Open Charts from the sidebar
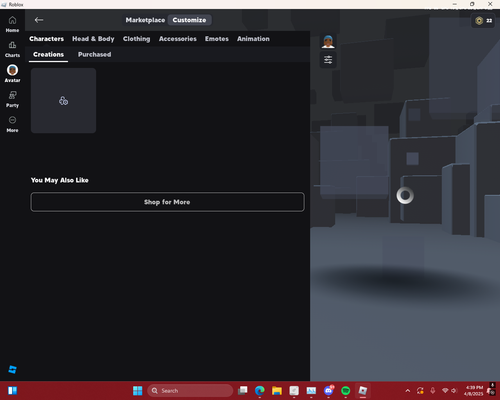 point(12,49)
